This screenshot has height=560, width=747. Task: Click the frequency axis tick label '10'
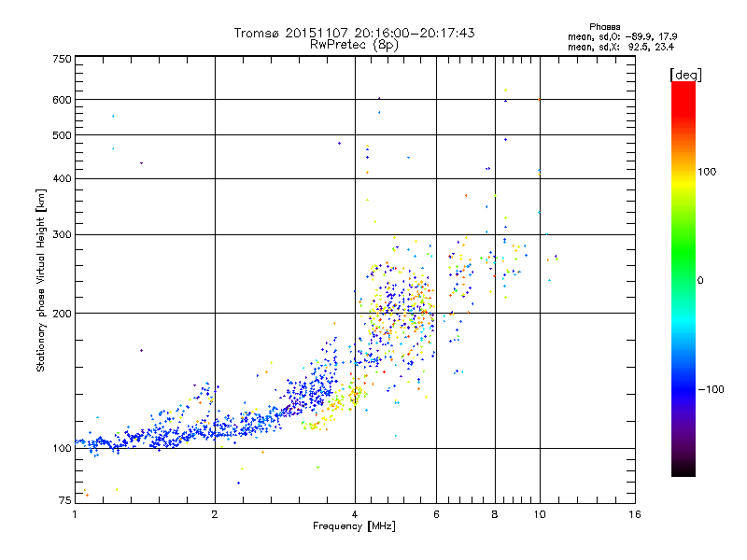[x=540, y=514]
